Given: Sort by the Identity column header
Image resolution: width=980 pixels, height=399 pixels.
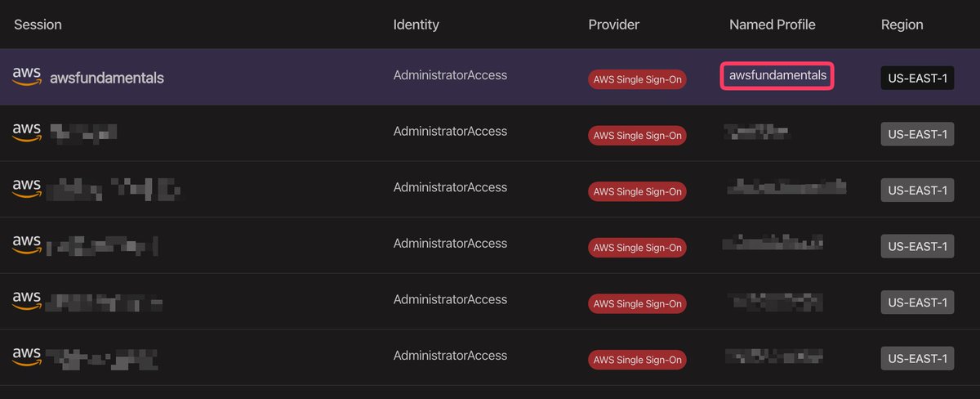Looking at the screenshot, I should [416, 25].
